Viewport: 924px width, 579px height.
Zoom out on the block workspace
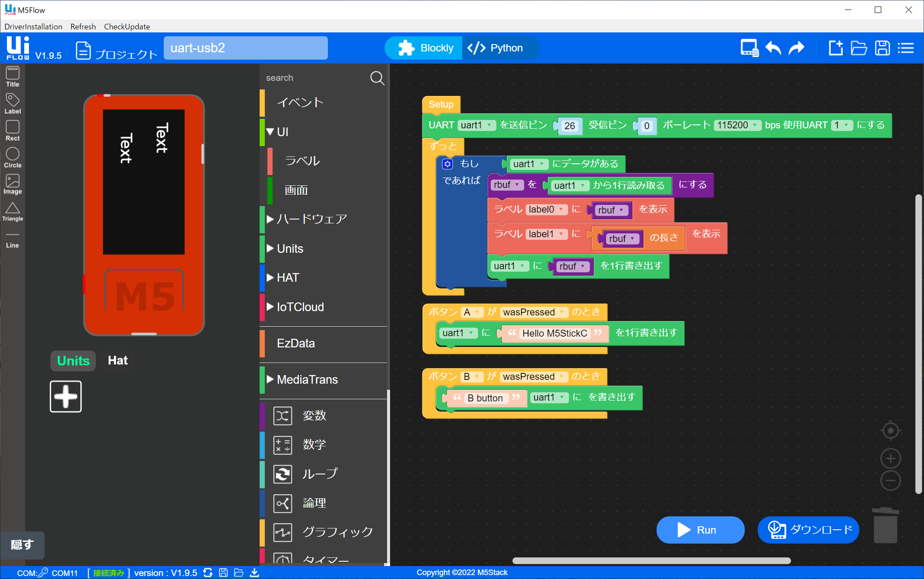pos(890,480)
